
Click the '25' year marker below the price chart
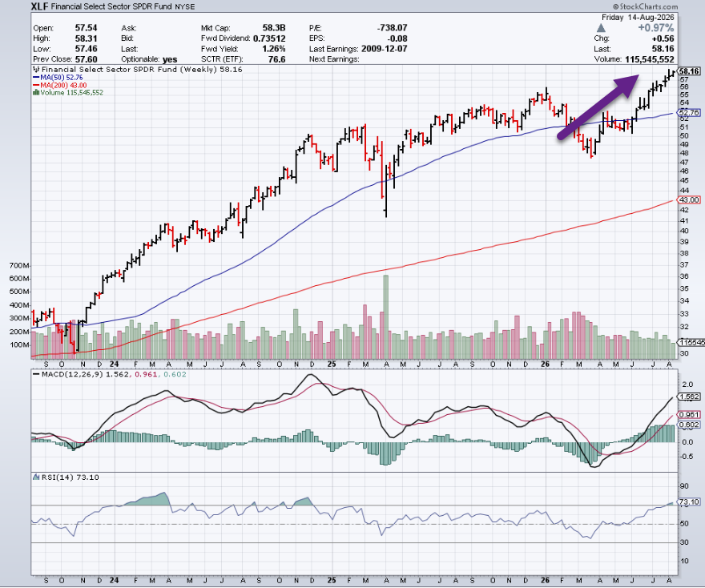(x=332, y=364)
